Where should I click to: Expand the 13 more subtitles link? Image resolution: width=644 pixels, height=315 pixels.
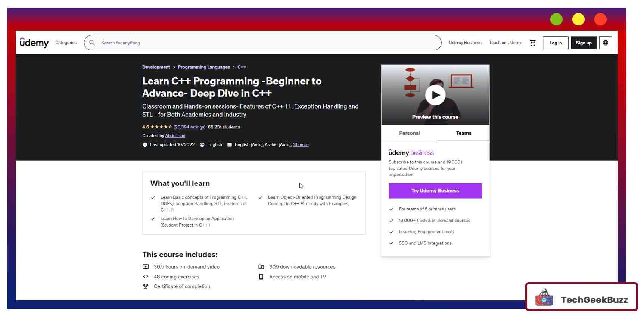point(301,145)
